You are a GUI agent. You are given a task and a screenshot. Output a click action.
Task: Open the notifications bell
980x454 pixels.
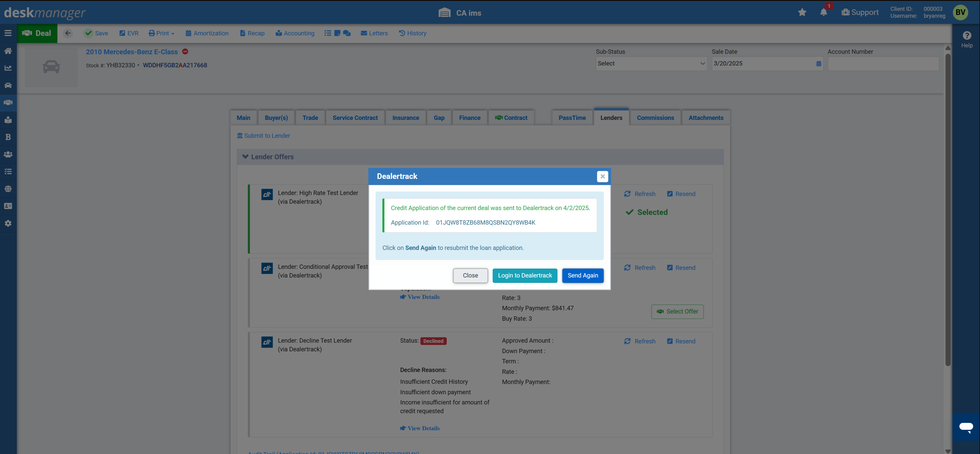[824, 13]
